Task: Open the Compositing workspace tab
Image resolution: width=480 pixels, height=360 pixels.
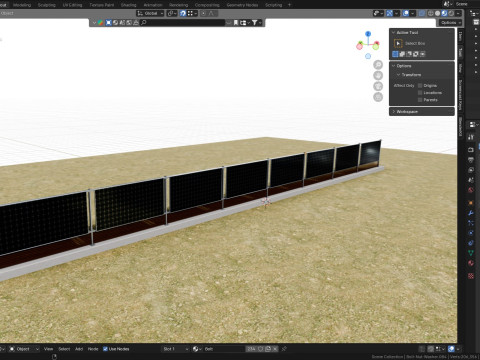Action: (x=207, y=5)
